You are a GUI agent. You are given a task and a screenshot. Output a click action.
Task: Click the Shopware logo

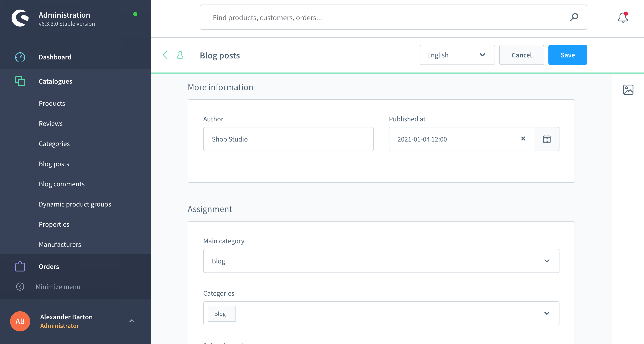[20, 18]
